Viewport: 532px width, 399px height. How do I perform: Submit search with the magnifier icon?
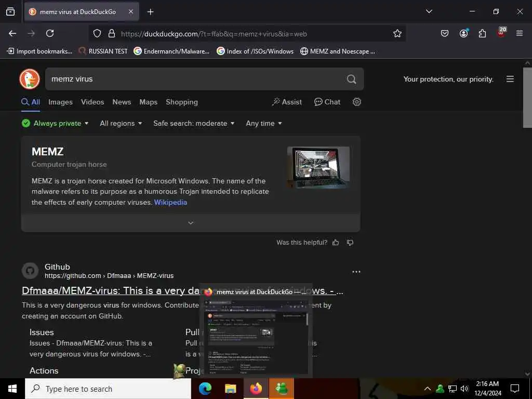352,79
